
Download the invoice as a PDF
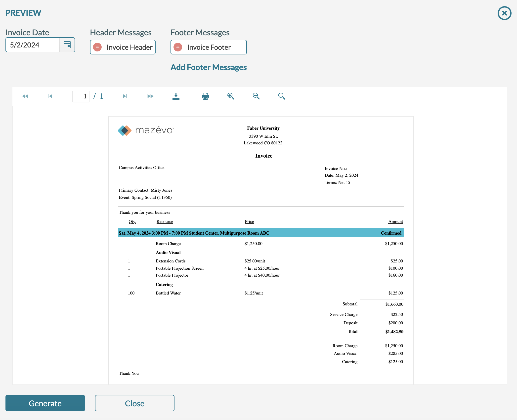pos(176,96)
